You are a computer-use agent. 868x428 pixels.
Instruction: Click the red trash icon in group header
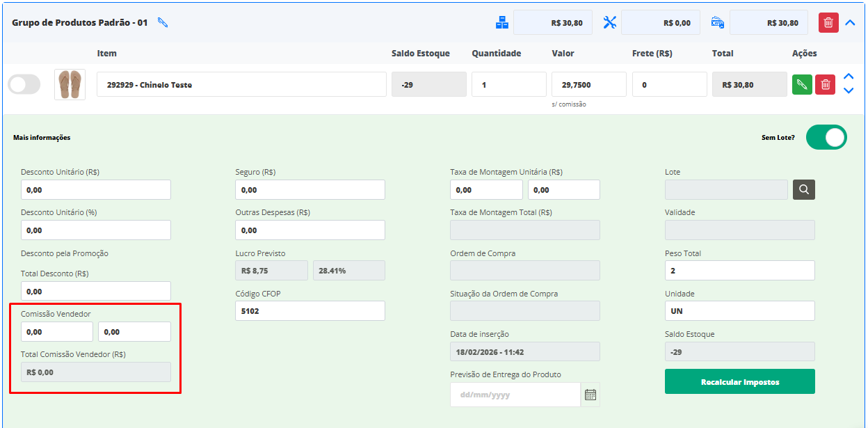pos(828,22)
